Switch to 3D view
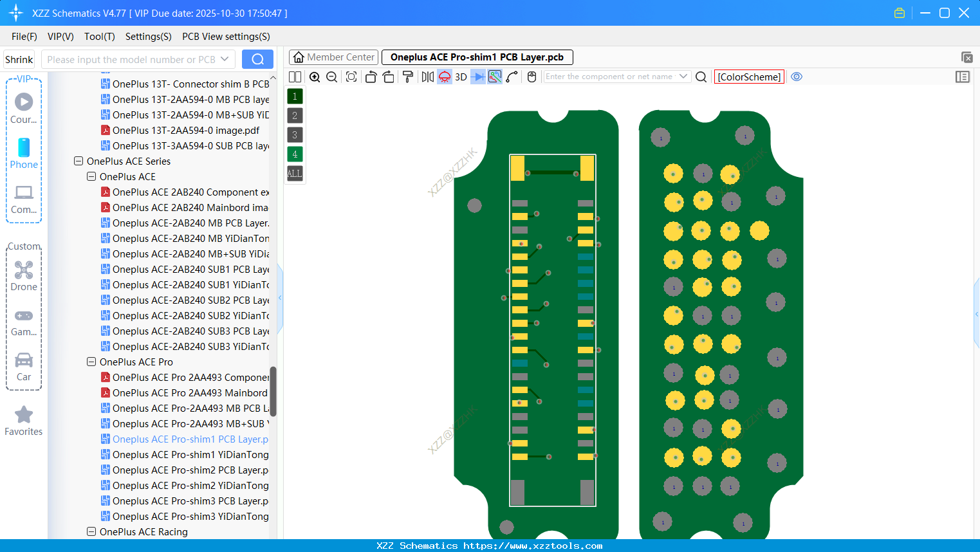This screenshot has height=552, width=980. tap(461, 77)
